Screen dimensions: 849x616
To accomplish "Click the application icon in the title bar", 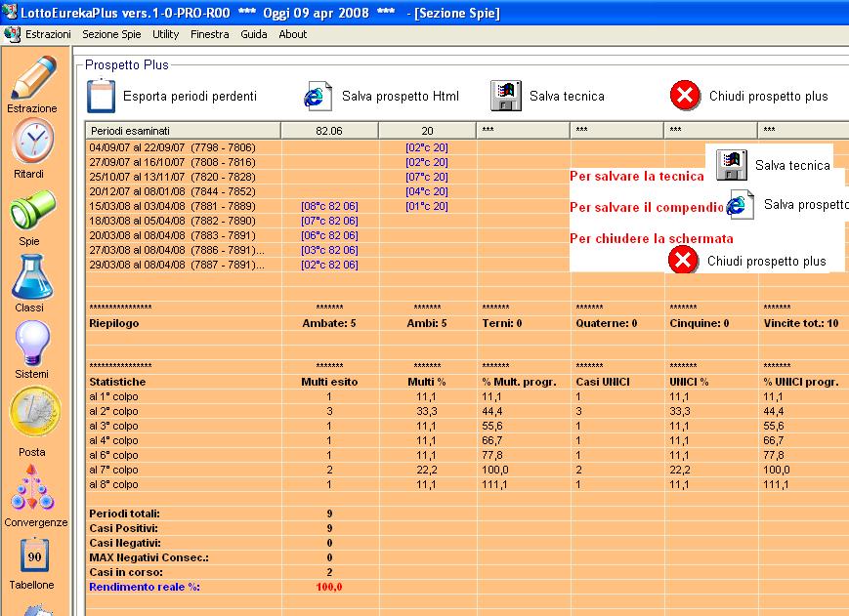I will (9, 12).
